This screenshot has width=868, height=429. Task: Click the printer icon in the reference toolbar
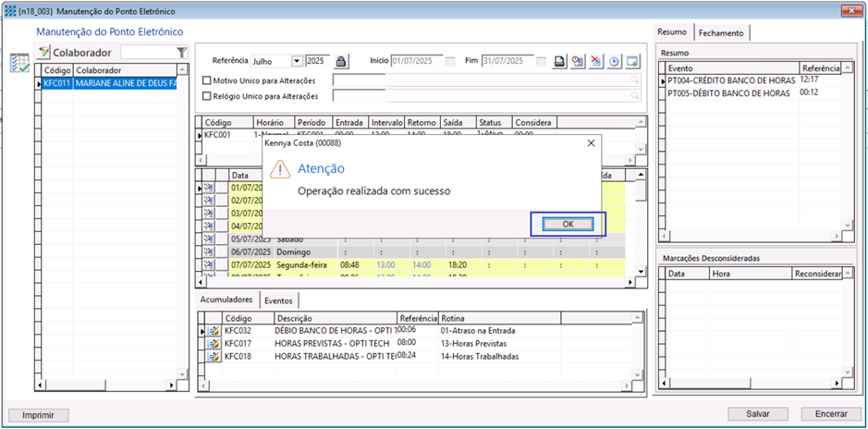[x=560, y=61]
